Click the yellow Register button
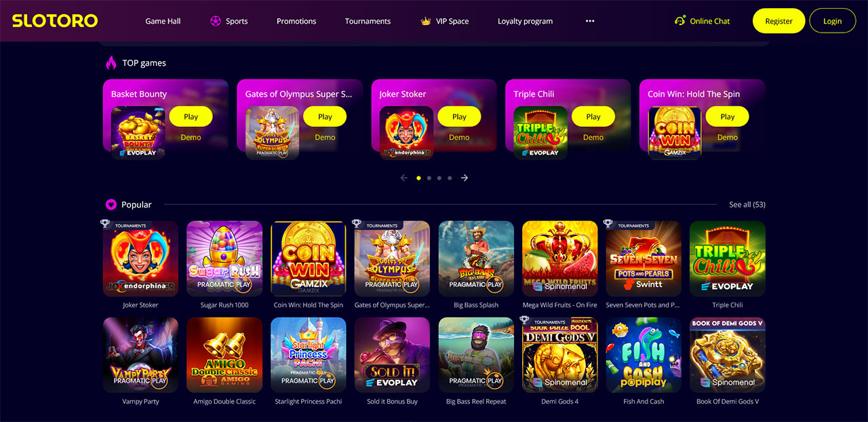The image size is (868, 422). coord(778,21)
